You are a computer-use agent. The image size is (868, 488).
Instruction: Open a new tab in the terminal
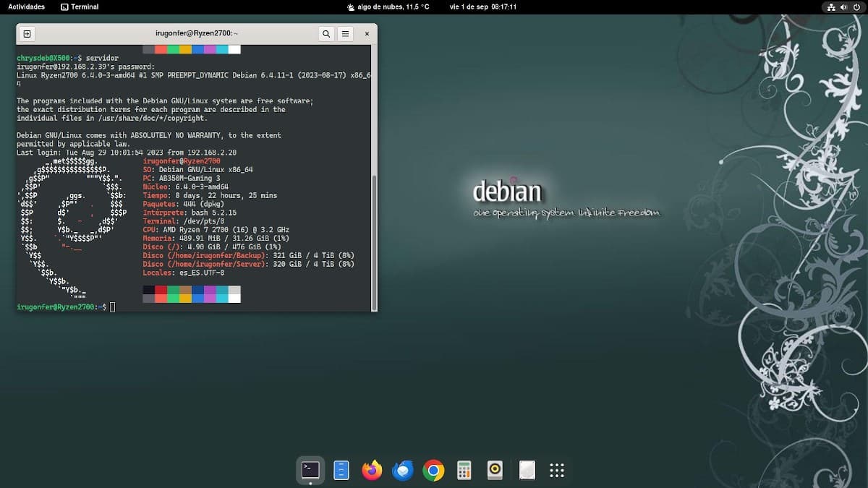coord(27,33)
